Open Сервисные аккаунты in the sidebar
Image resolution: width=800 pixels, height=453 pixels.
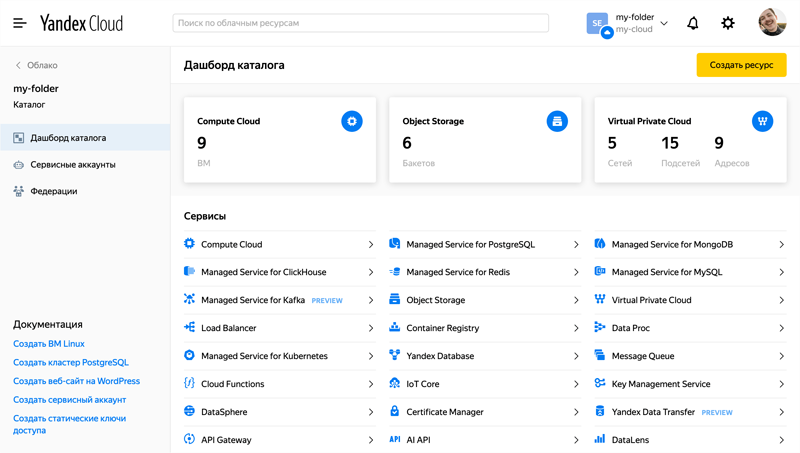(x=85, y=164)
